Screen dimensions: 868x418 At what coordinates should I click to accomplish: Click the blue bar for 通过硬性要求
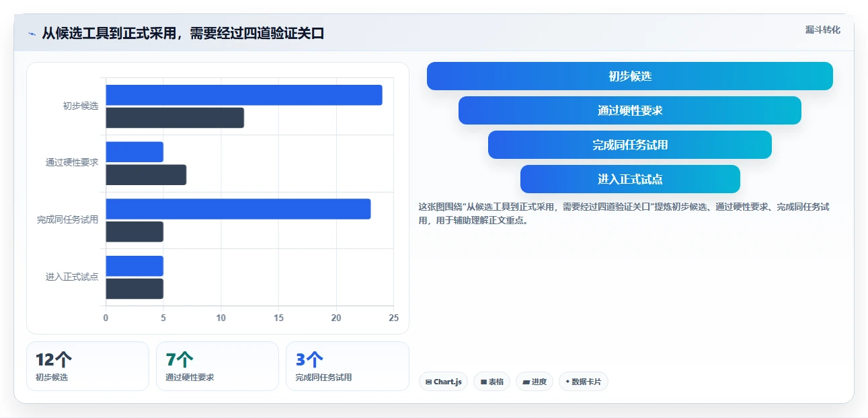point(134,152)
